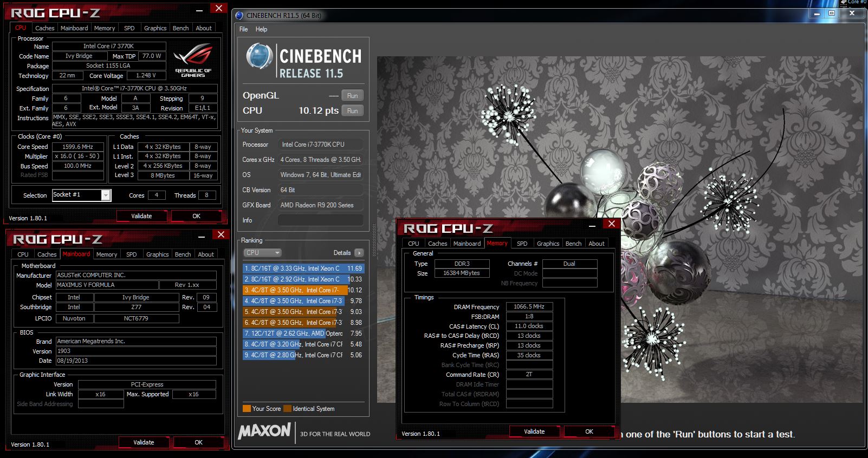The image size is (868, 458).
Task: Click the Details arrow icon in Ranking
Action: (359, 253)
